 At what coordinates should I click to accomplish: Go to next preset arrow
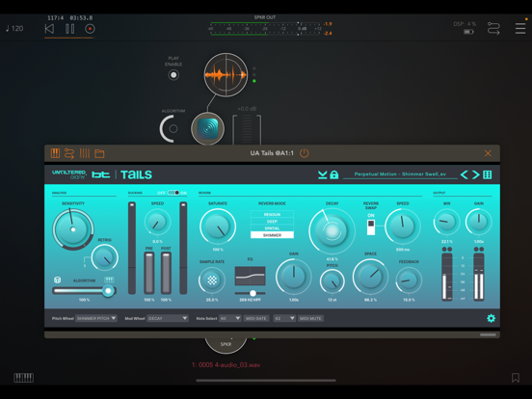tap(476, 174)
